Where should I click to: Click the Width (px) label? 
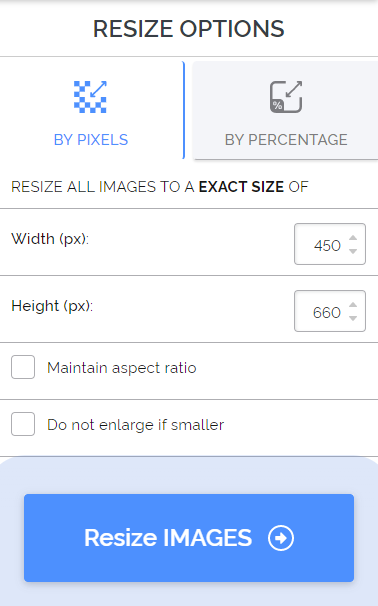(50, 239)
